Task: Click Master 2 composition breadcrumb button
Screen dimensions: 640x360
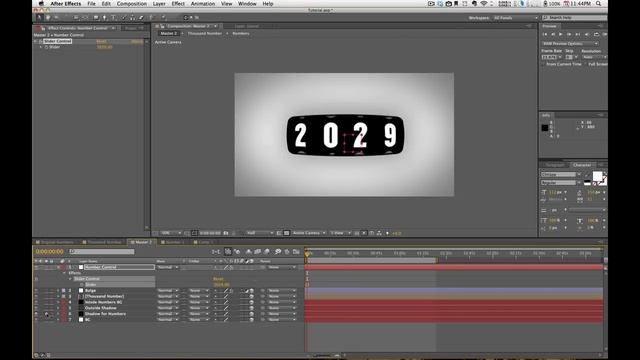Action: (169, 33)
